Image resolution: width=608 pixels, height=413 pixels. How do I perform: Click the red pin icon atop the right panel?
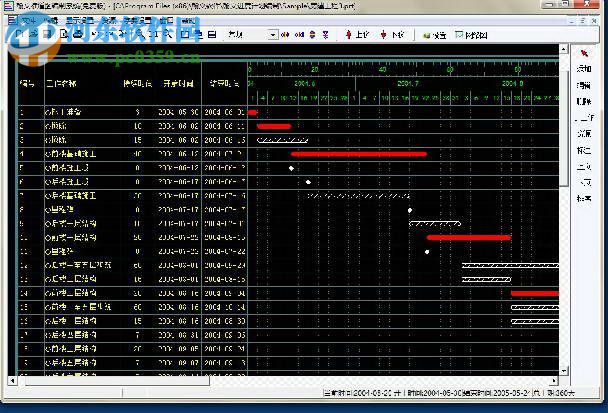584,53
